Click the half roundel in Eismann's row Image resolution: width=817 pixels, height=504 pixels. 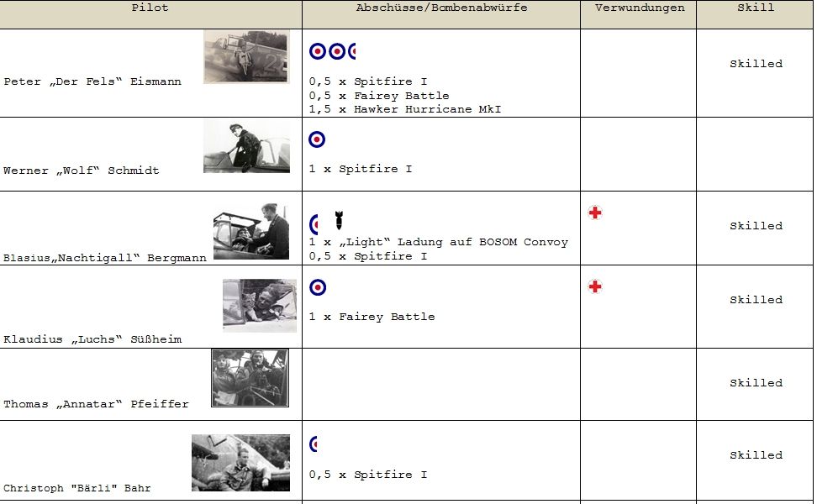[351, 51]
